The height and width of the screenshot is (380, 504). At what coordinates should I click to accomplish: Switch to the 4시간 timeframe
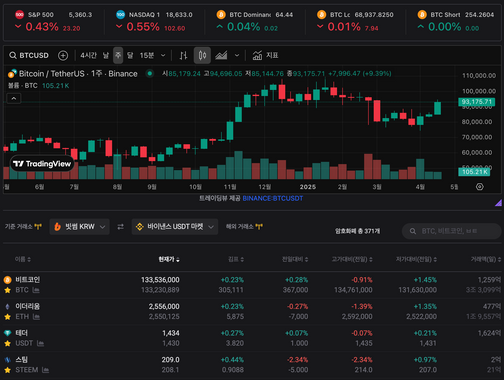click(88, 55)
